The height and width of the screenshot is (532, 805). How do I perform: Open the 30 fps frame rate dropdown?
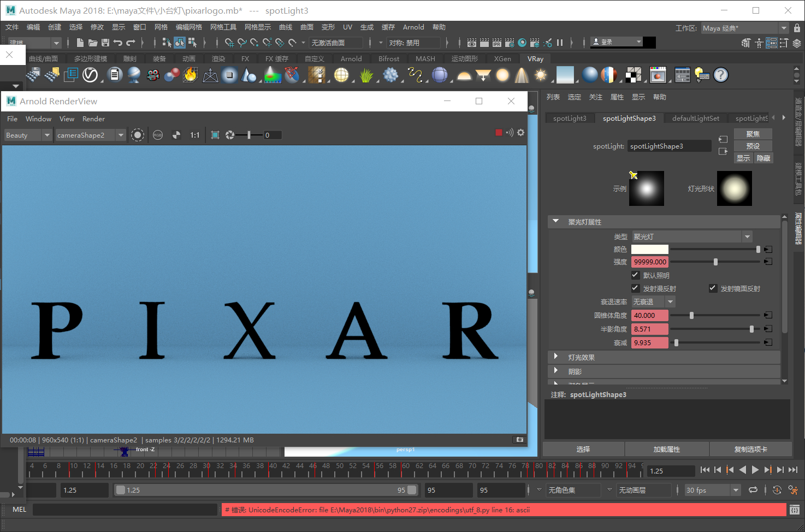712,490
